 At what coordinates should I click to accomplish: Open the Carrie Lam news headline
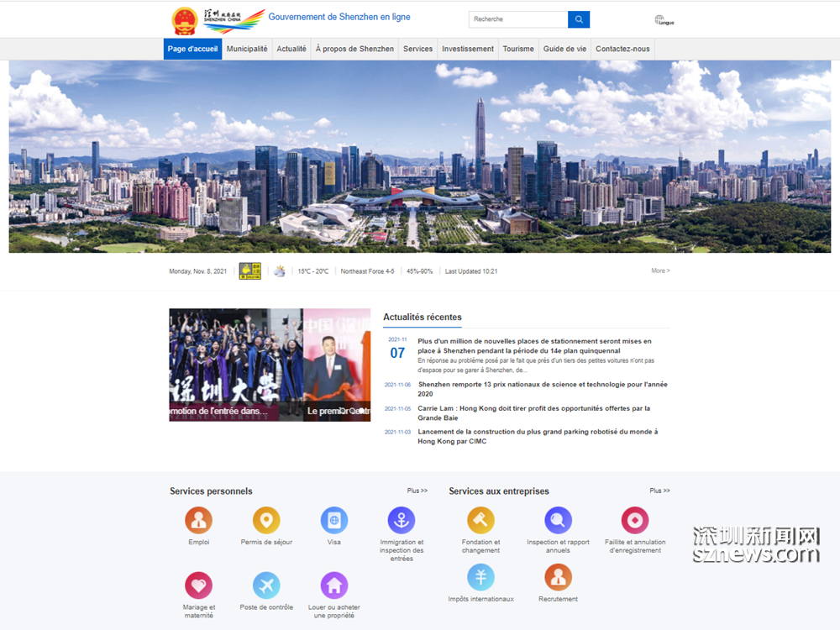click(534, 413)
